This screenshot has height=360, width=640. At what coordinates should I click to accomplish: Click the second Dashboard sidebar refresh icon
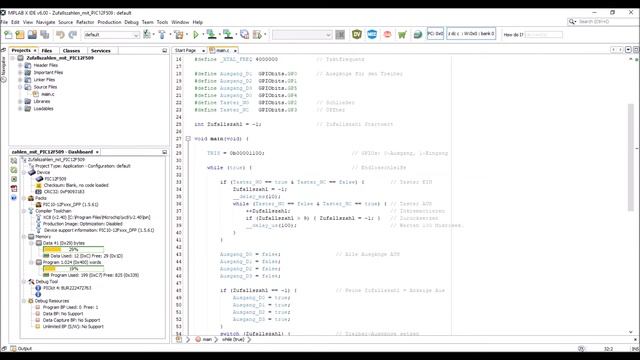[14, 170]
